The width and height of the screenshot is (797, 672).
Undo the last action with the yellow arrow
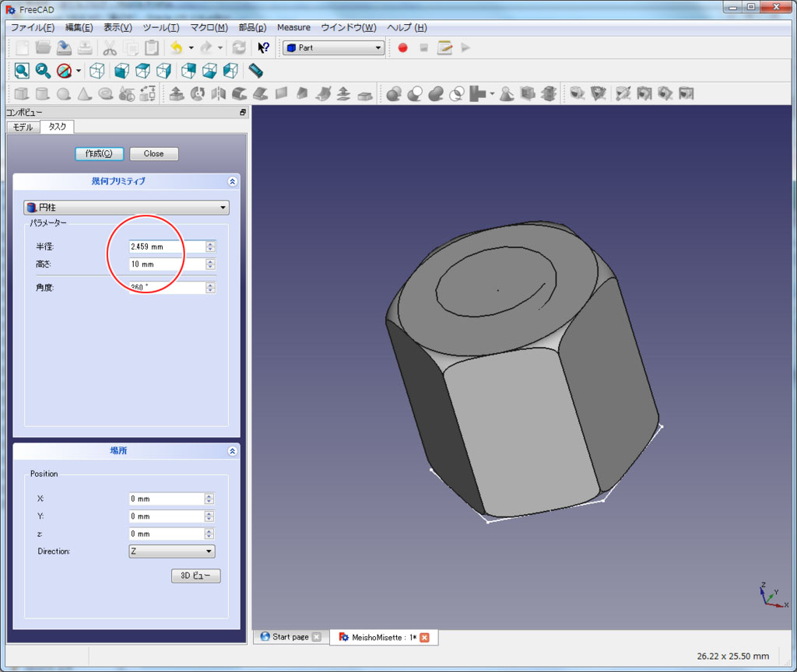(177, 47)
